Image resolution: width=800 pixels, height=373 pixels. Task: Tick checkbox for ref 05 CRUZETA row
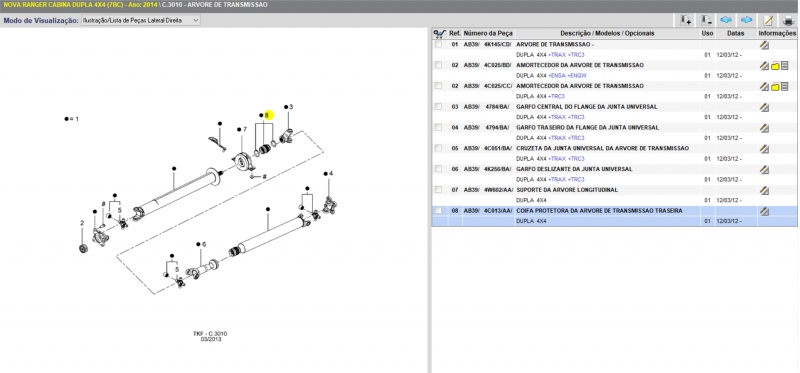[x=438, y=148]
